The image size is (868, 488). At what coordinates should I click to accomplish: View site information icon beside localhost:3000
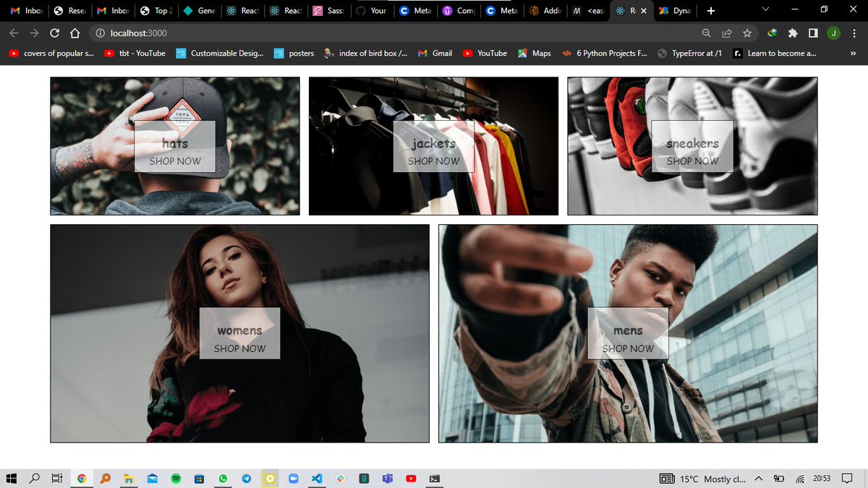(x=100, y=33)
